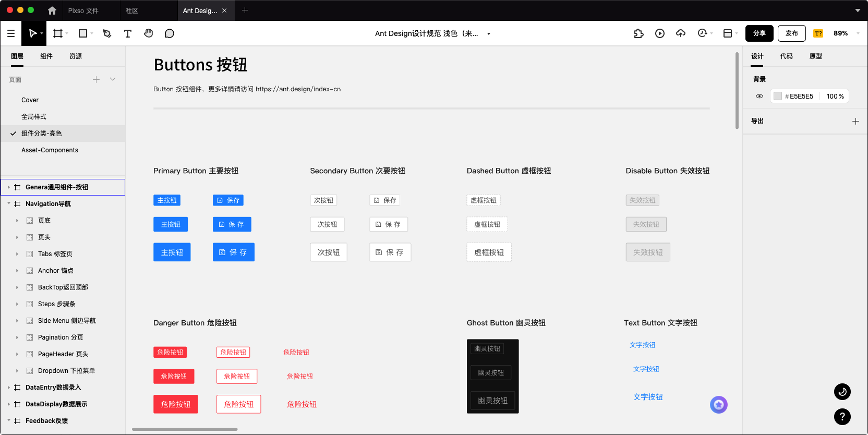The width and height of the screenshot is (868, 435).
Task: Add a new page with plus
Action: [96, 79]
